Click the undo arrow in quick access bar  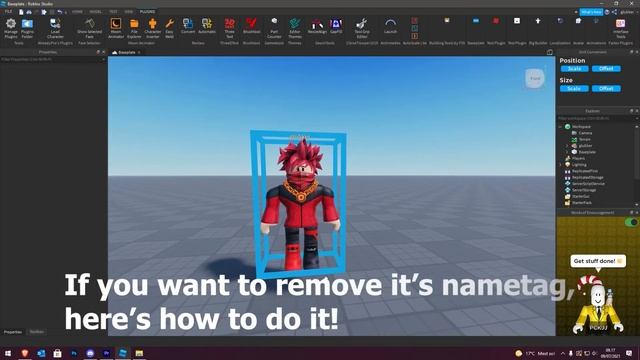[x=60, y=12]
